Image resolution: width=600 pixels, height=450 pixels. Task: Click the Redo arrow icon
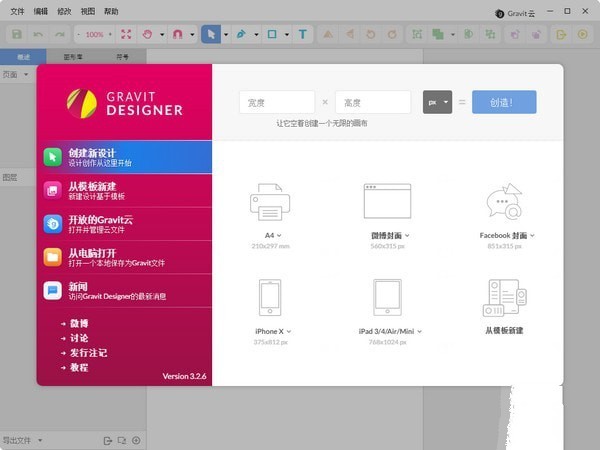coord(59,34)
